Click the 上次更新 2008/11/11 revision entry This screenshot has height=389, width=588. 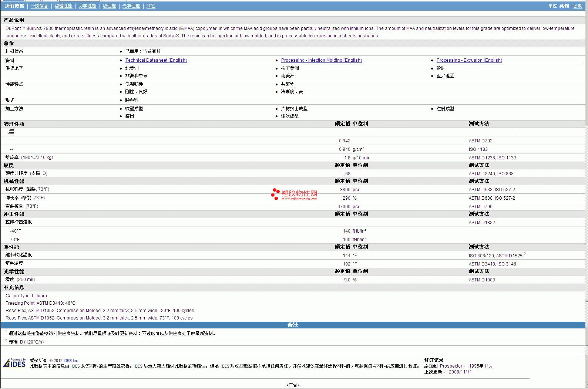[448, 372]
